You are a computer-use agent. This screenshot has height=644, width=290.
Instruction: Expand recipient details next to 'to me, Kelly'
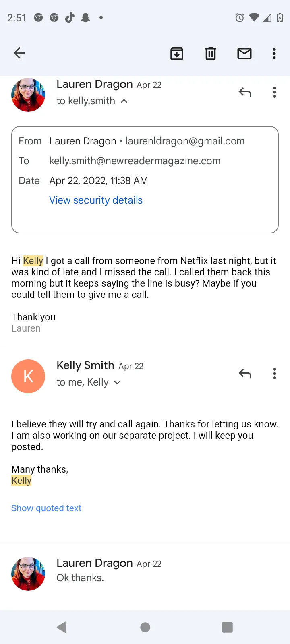pos(117,382)
